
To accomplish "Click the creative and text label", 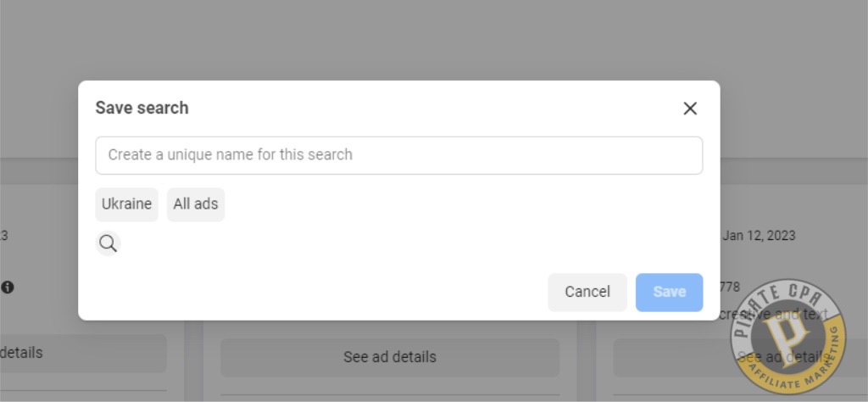I will 773,314.
